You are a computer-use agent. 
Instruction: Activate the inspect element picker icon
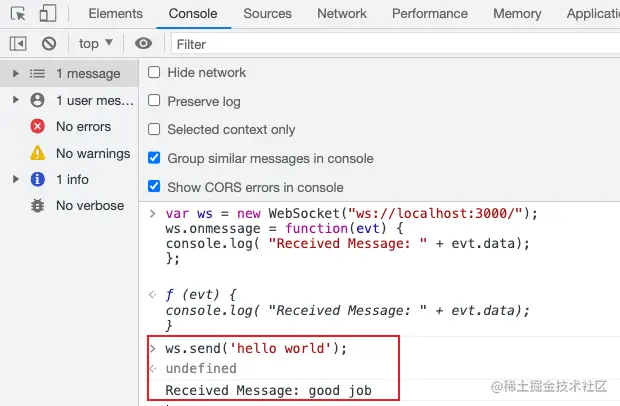click(18, 13)
